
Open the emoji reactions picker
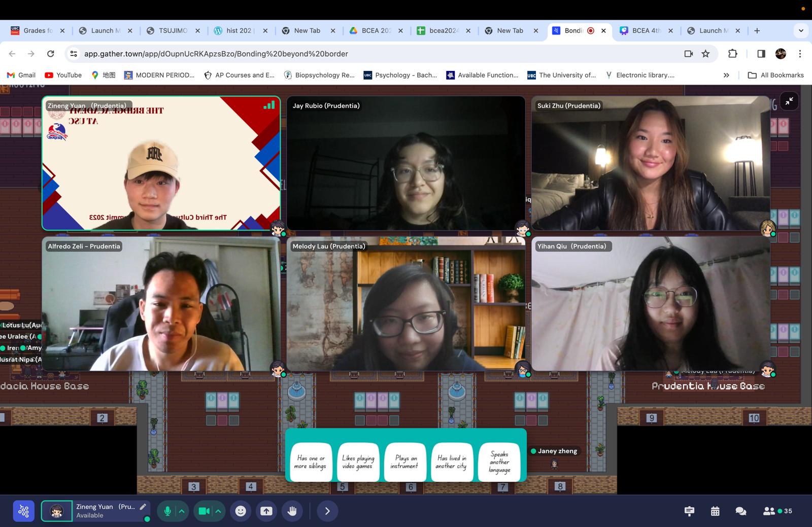point(241,511)
